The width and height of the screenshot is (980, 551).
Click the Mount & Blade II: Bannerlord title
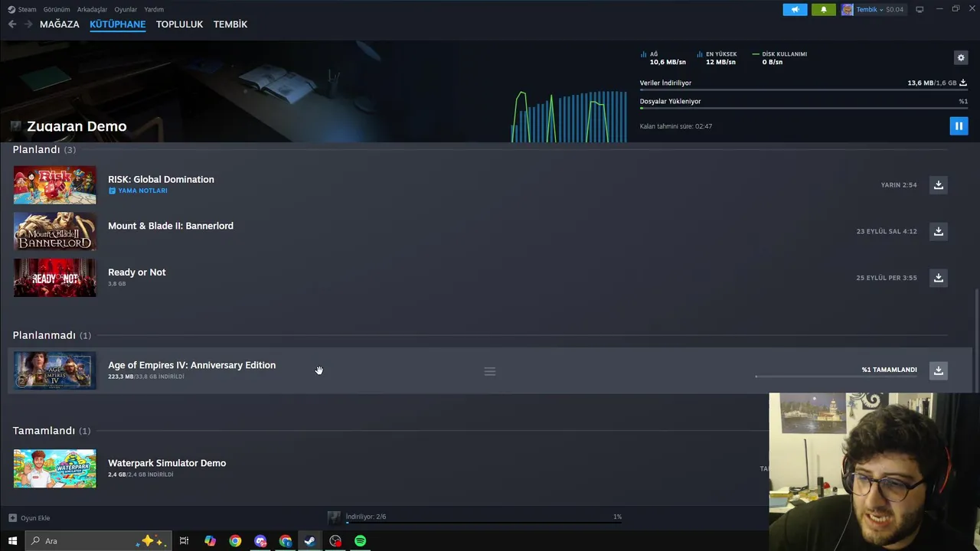click(x=171, y=226)
